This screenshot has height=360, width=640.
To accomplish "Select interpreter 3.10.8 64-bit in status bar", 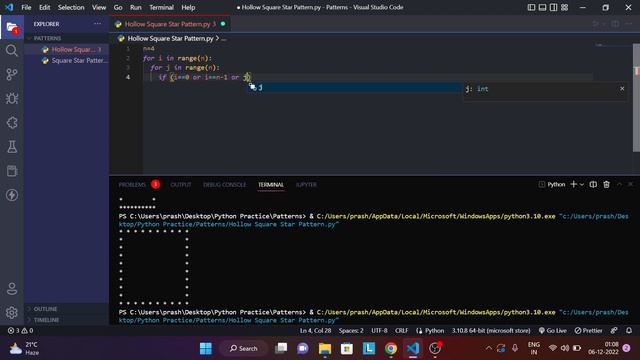I will pos(491,330).
